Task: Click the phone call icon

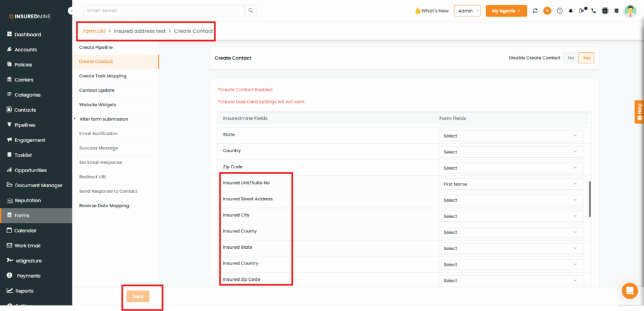Action: 594,11
